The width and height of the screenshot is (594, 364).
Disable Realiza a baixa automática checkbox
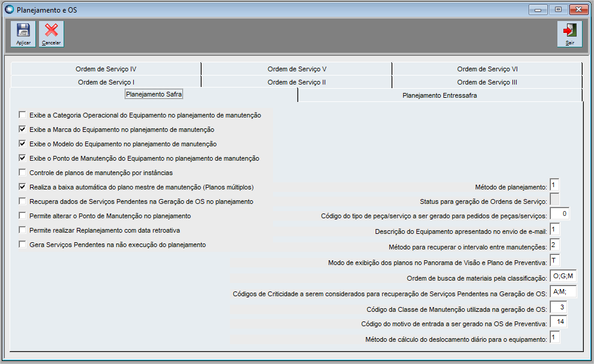click(22, 186)
